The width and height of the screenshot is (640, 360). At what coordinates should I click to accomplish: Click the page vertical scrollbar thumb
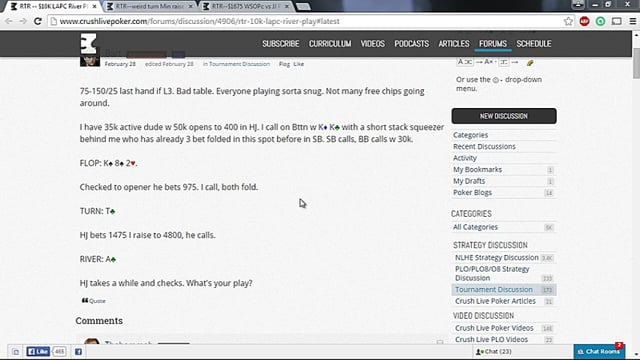(x=636, y=63)
